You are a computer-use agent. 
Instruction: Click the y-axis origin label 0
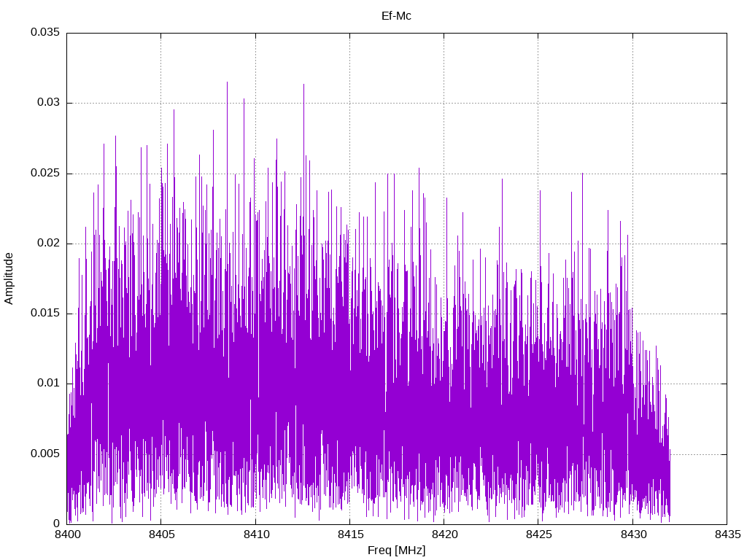pos(57,524)
